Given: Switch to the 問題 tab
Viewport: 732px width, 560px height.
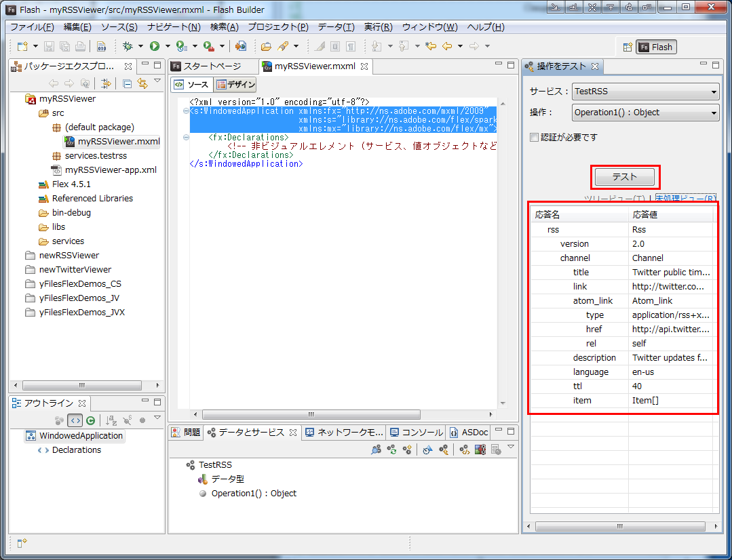Looking at the screenshot, I should pyautogui.click(x=186, y=433).
